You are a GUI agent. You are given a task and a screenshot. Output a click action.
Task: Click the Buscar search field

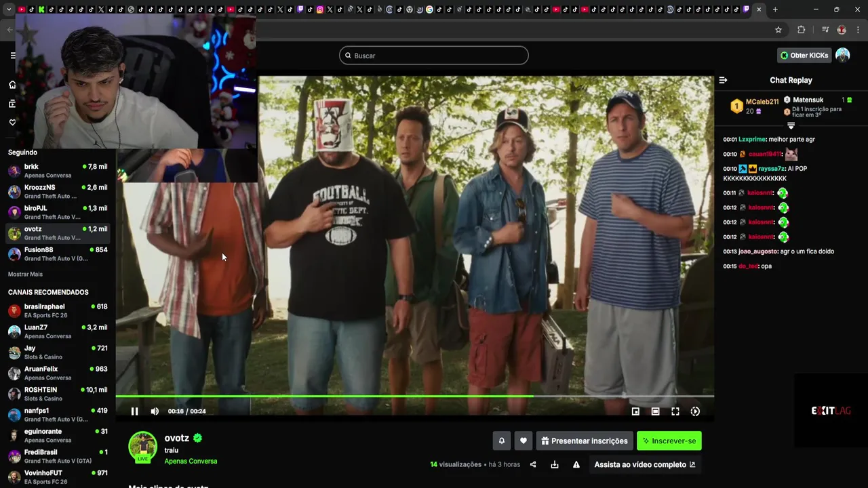(434, 56)
